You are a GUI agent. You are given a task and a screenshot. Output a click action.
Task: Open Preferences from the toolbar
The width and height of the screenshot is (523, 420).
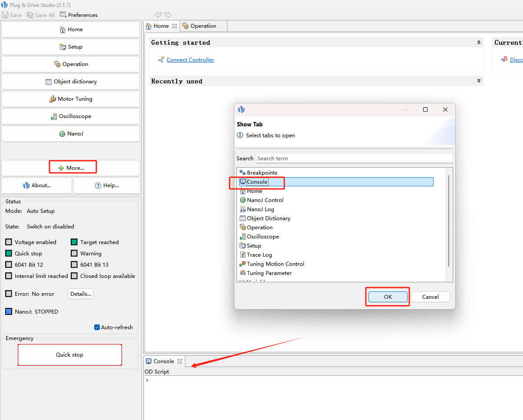(79, 15)
